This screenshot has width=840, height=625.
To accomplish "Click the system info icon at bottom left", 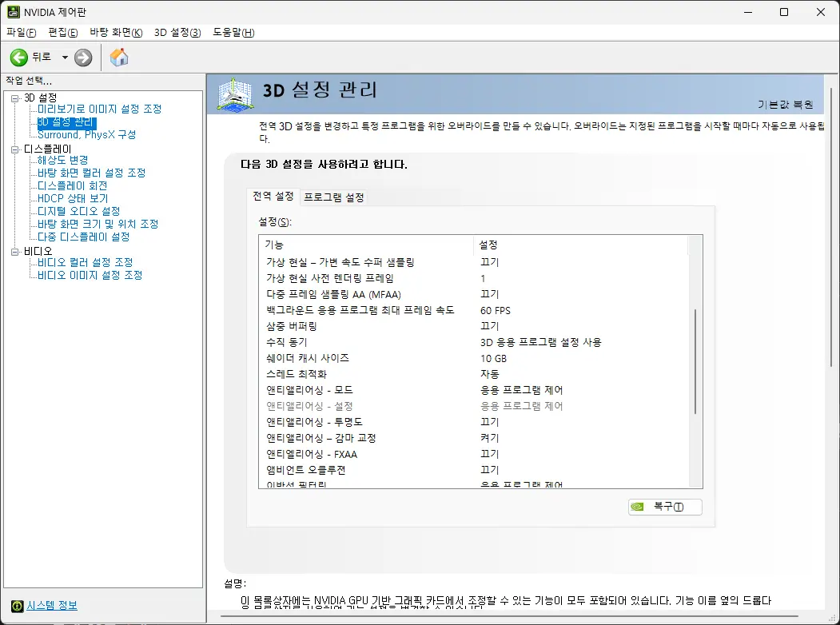I will click(x=17, y=606).
